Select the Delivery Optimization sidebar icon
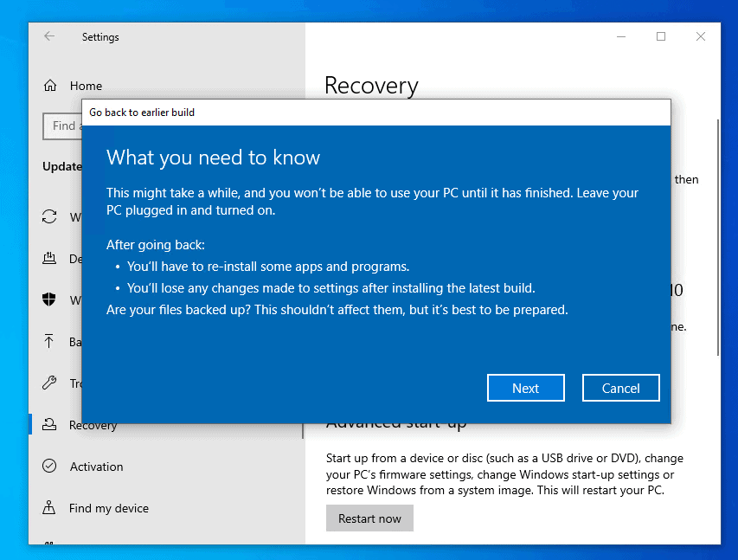The image size is (738, 560). tap(50, 259)
